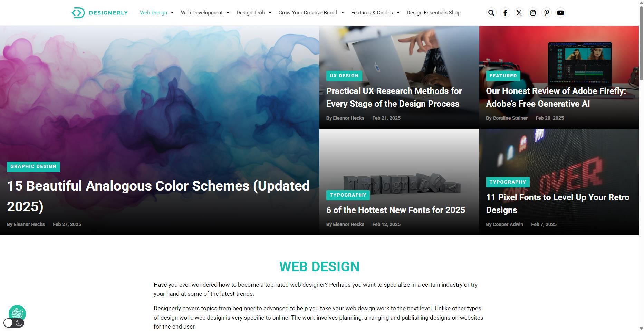Go to Design Essentials Shop
The height and width of the screenshot is (331, 644).
pyautogui.click(x=433, y=13)
